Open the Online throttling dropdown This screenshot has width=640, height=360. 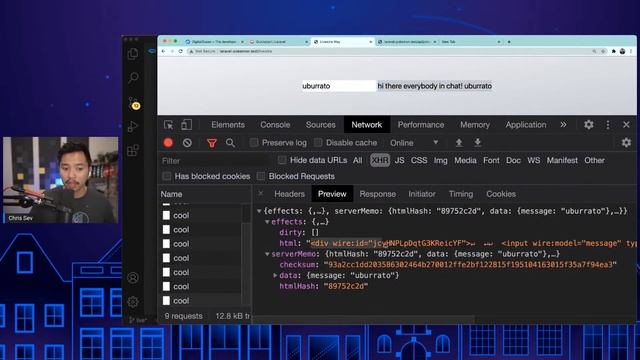[x=414, y=143]
